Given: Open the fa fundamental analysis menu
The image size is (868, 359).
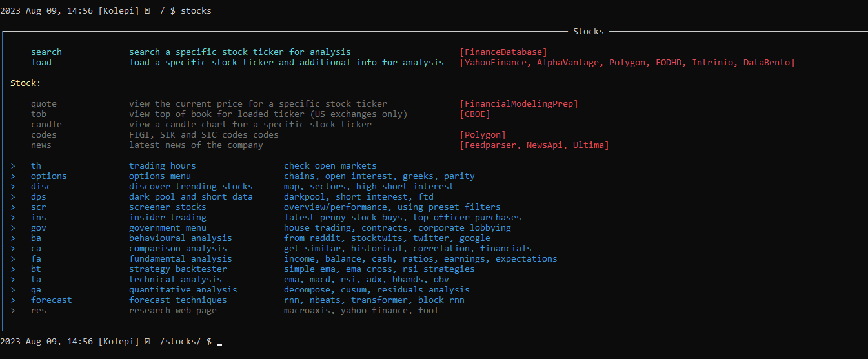Looking at the screenshot, I should pyautogui.click(x=36, y=259).
